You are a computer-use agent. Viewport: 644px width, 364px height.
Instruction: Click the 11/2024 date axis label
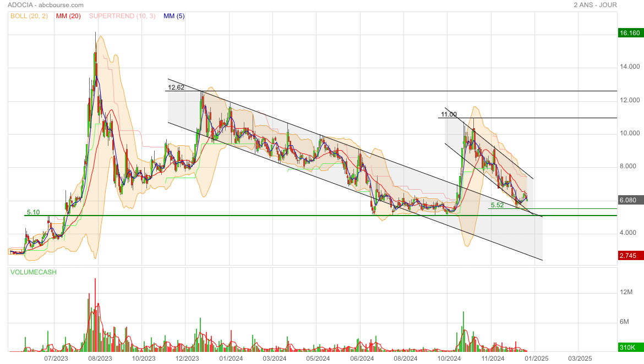pos(493,359)
